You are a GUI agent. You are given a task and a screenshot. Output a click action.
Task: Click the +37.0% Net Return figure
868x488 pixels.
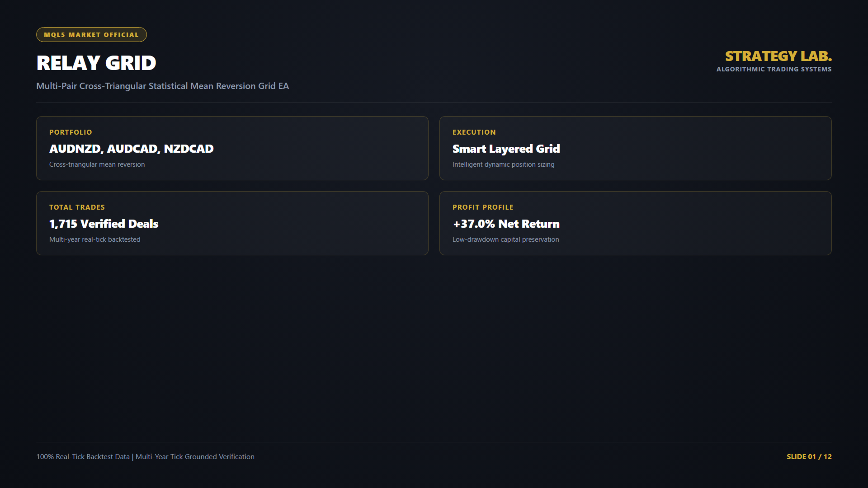point(506,224)
